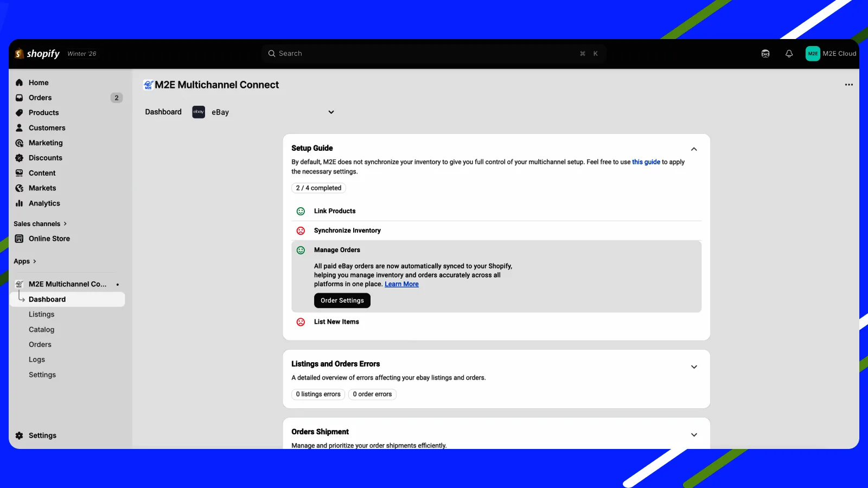Open the Home icon in sidebar
Viewport: 868px width, 488px height.
pyautogui.click(x=20, y=82)
